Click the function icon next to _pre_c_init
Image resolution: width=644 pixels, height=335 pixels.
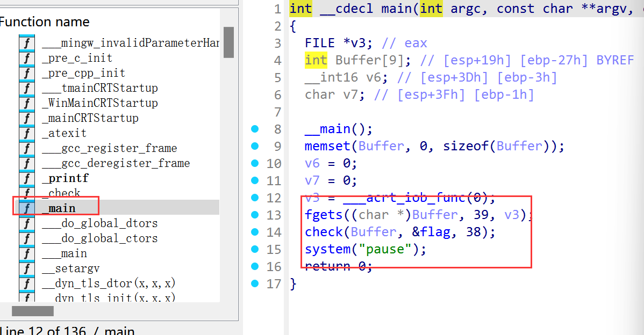[26, 58]
